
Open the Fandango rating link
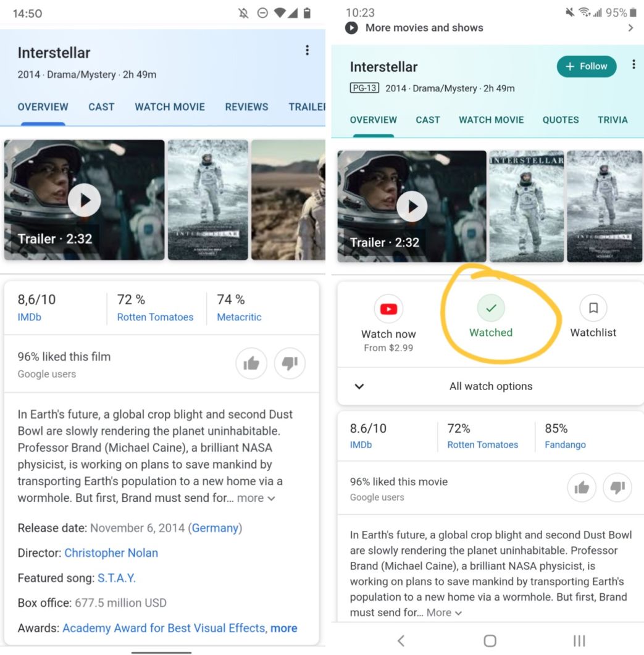[x=565, y=445]
